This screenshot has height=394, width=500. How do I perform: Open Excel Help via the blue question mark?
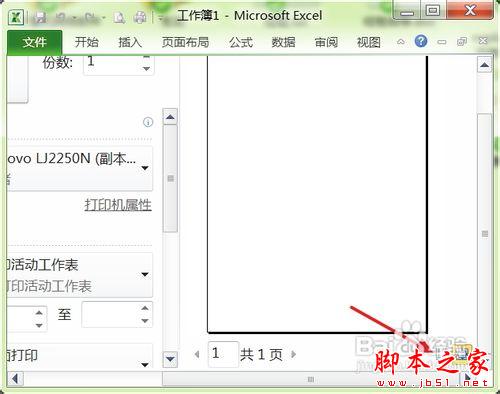[x=421, y=41]
